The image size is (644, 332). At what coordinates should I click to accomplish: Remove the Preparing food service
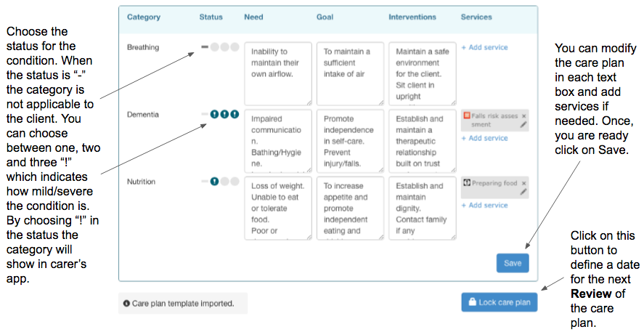524,183
